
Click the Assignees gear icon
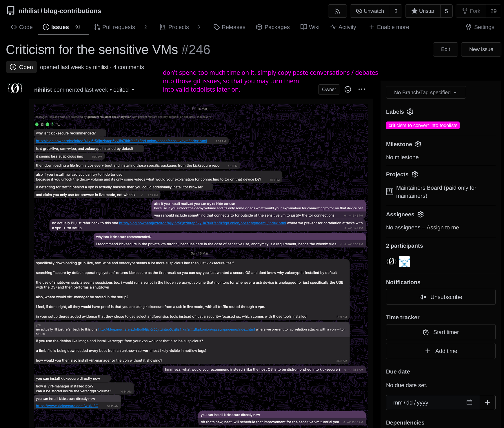(x=421, y=214)
